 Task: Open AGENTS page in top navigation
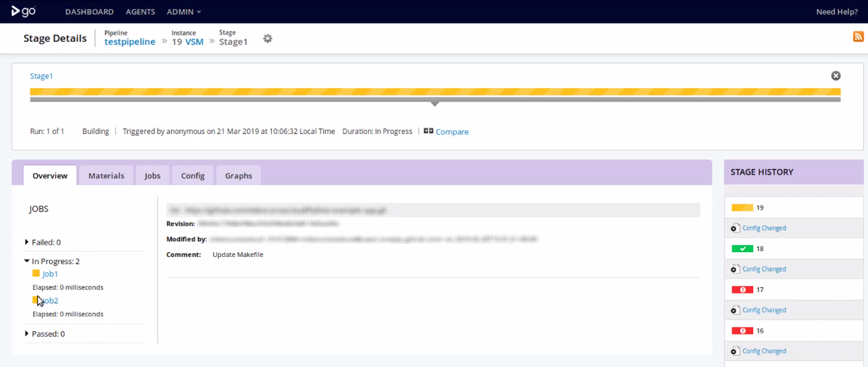tap(140, 12)
